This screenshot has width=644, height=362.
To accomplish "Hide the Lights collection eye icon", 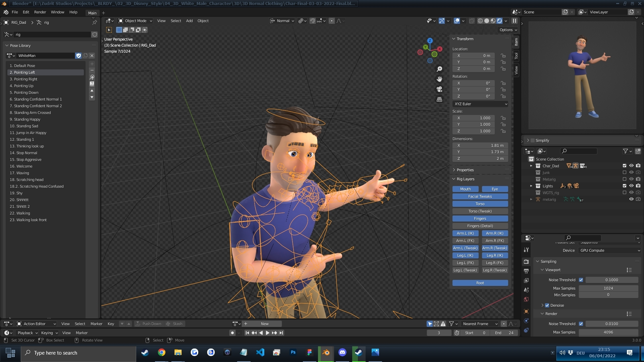I will coord(631,186).
